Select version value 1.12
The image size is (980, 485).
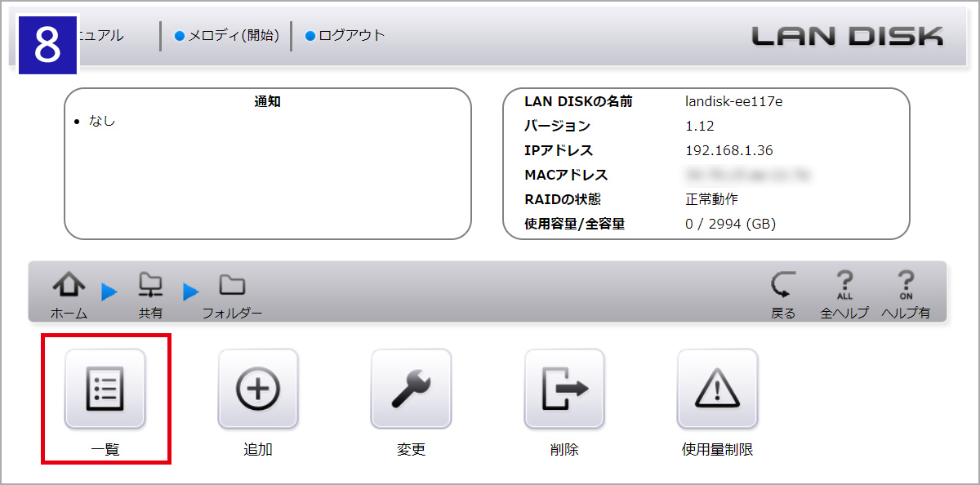click(700, 126)
